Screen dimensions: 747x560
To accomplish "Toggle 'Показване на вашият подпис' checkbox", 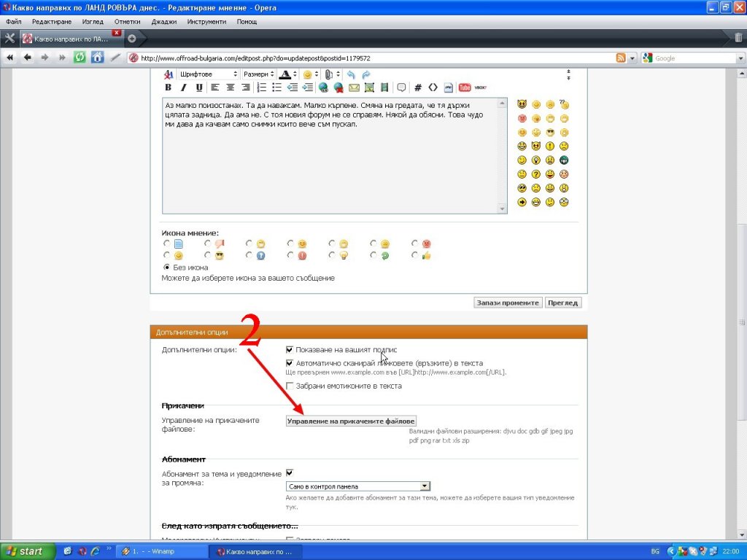I will tap(289, 349).
